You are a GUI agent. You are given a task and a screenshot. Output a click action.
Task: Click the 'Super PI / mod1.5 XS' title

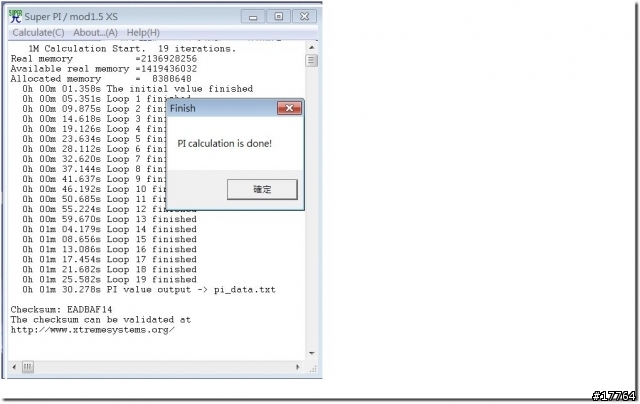coord(71,17)
